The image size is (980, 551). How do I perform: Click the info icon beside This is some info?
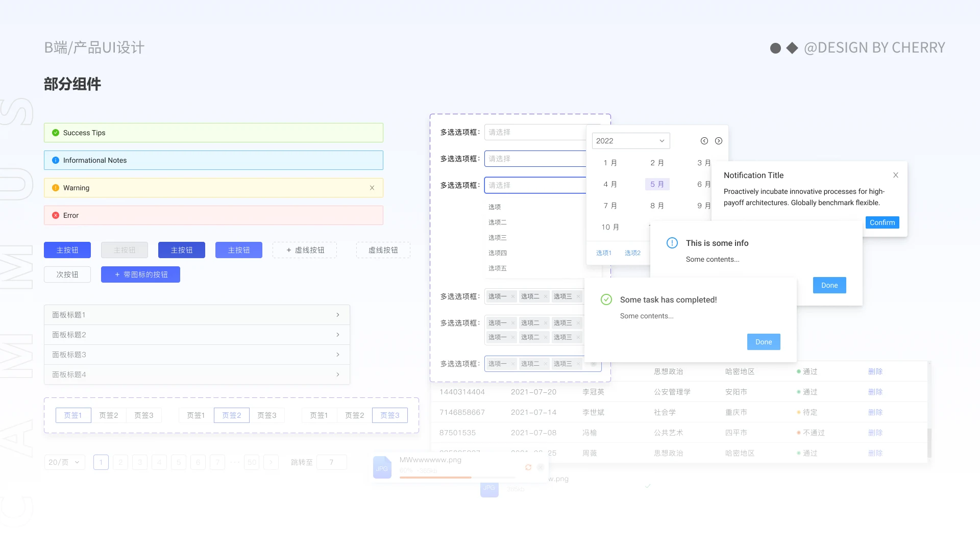coord(672,243)
